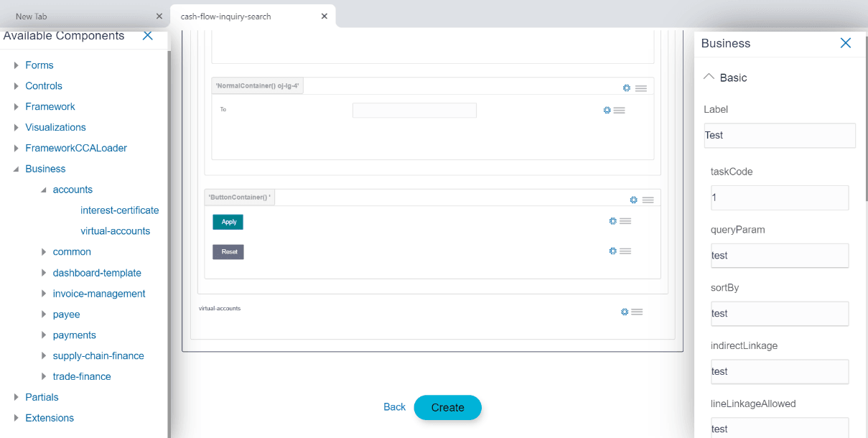This screenshot has width=868, height=438.
Task: Select the payments label in the tree
Action: point(75,335)
